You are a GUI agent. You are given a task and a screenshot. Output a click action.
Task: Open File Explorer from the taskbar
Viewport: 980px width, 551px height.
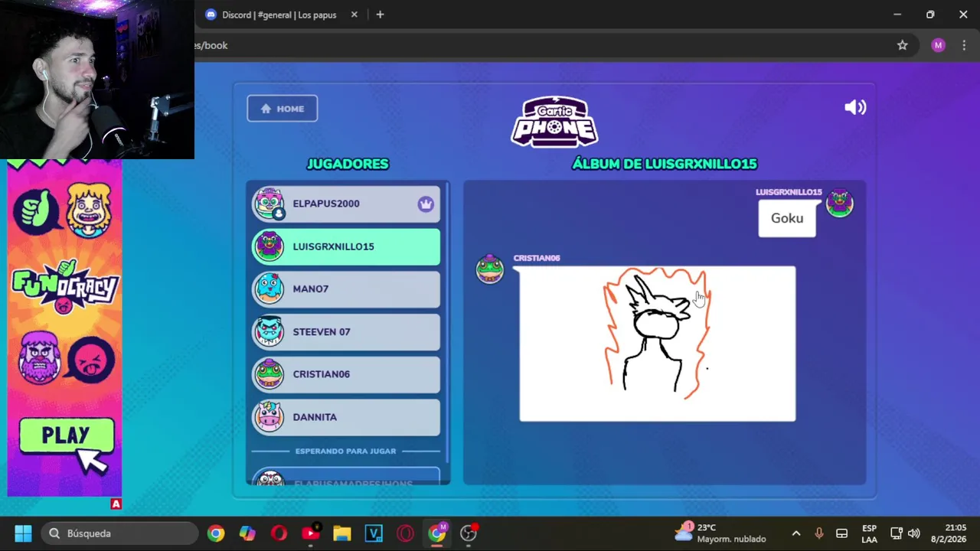point(342,533)
